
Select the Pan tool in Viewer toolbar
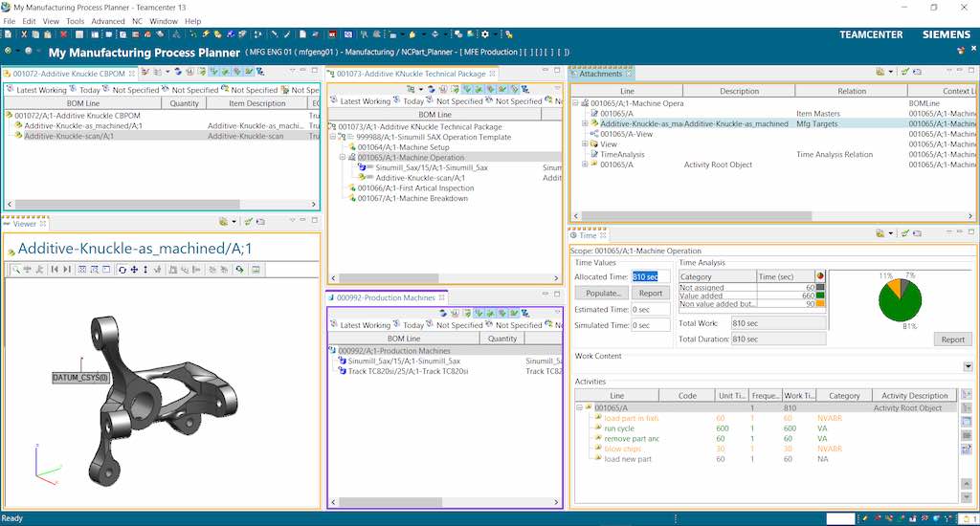[x=134, y=270]
